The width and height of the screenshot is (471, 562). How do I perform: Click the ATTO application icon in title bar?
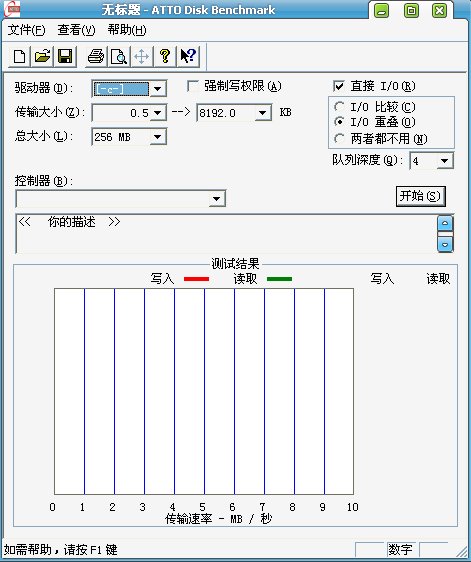(x=11, y=10)
